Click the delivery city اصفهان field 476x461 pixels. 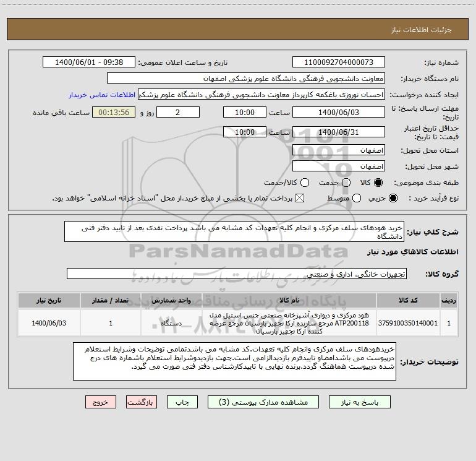point(339,166)
